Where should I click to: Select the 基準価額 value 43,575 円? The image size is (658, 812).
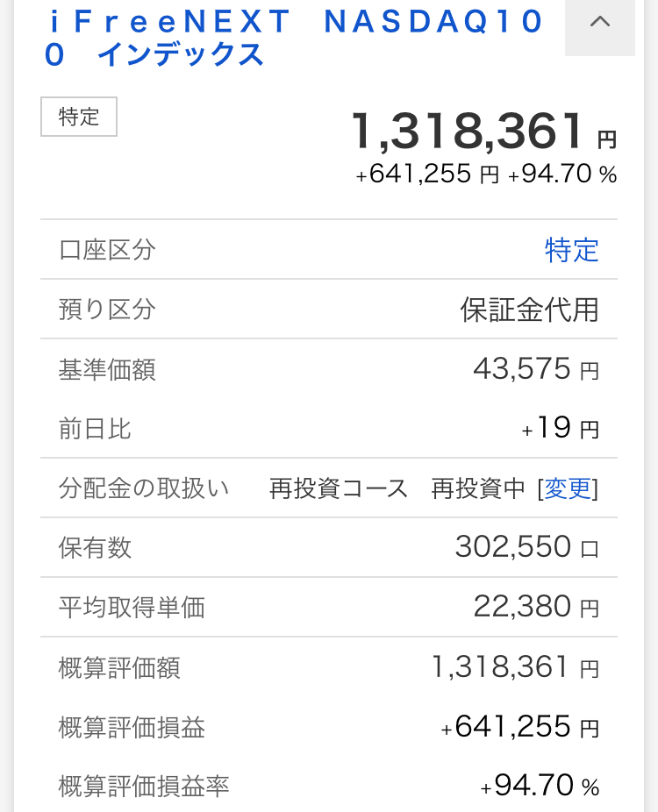pyautogui.click(x=535, y=369)
